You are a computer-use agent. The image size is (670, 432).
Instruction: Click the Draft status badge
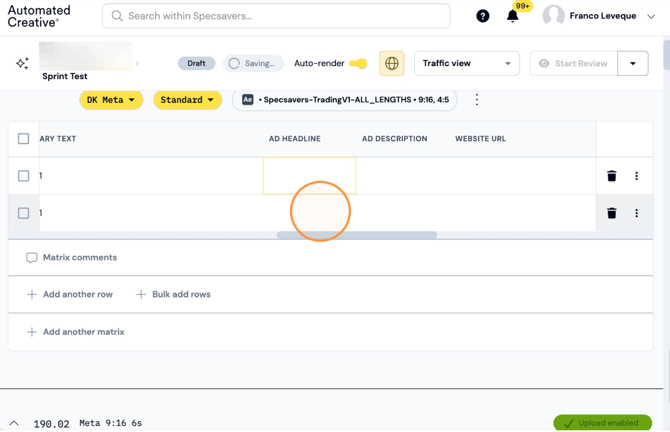(x=196, y=63)
